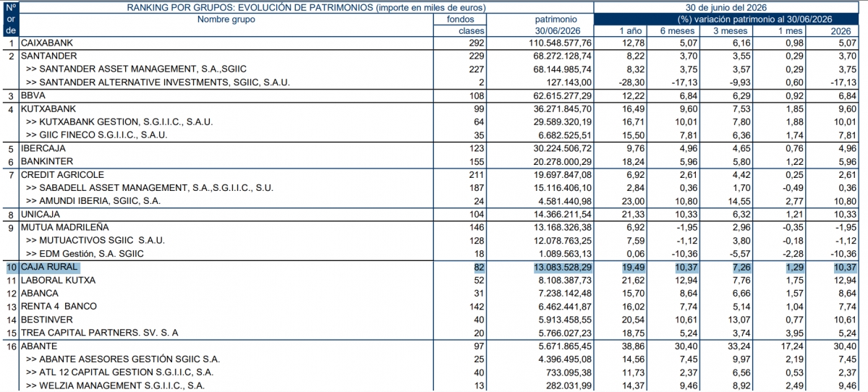Select the '1 año' column header

tap(631, 32)
